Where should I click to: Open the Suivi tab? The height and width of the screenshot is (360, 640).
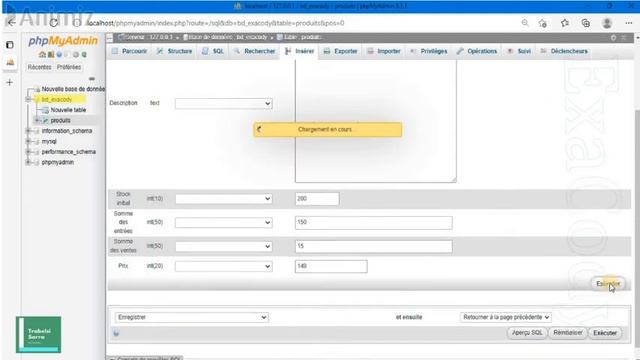pos(519,51)
